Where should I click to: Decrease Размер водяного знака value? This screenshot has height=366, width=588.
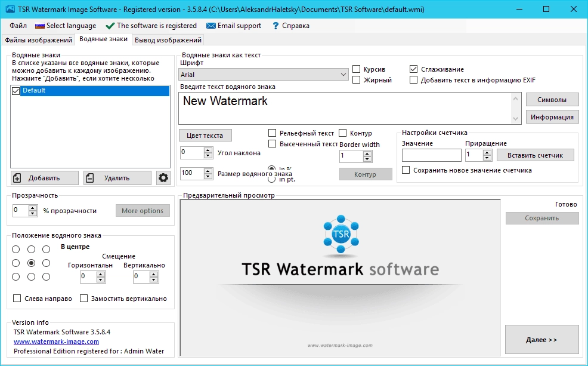tap(208, 176)
